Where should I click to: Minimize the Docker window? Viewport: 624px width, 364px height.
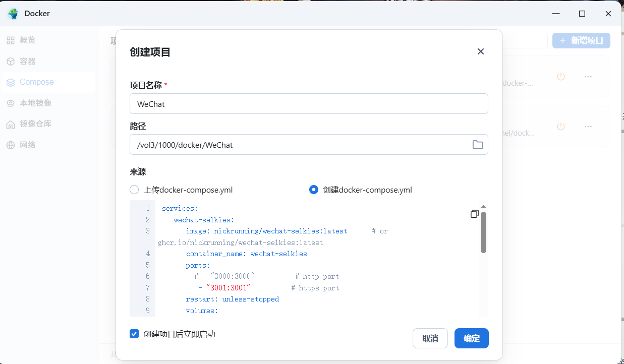click(555, 14)
